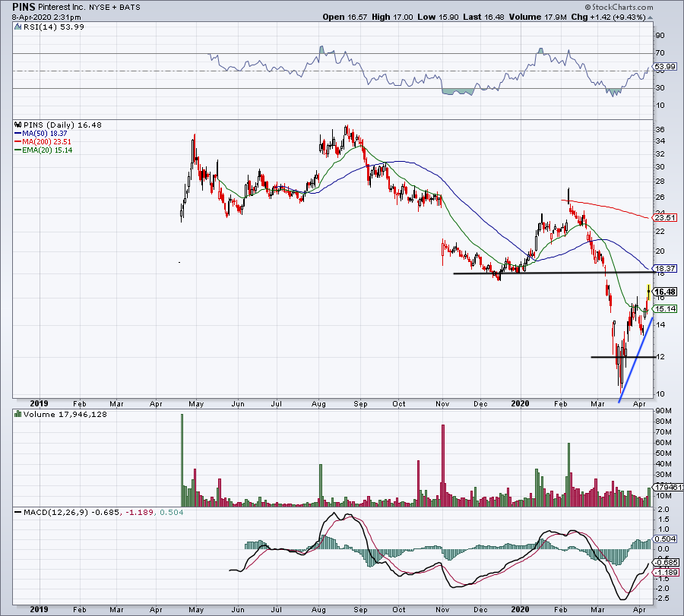Click the Volume 17,946,128 legend text
This screenshot has width=684, height=616.
pos(65,414)
